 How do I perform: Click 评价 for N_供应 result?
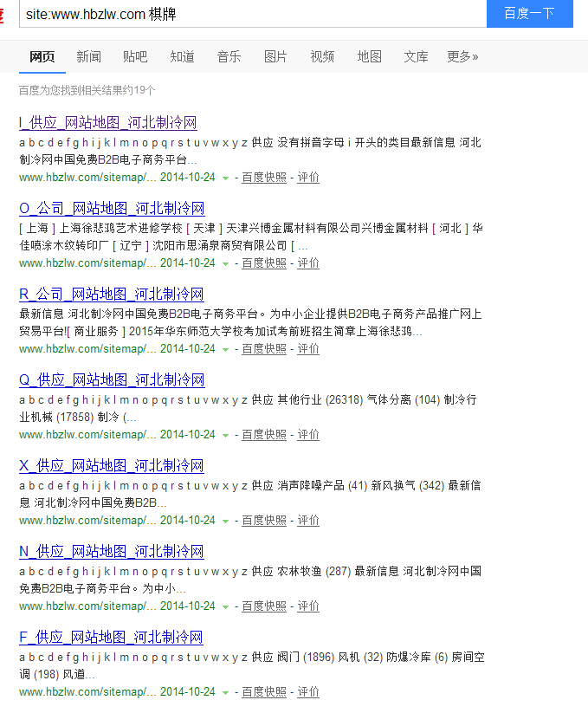click(x=308, y=606)
